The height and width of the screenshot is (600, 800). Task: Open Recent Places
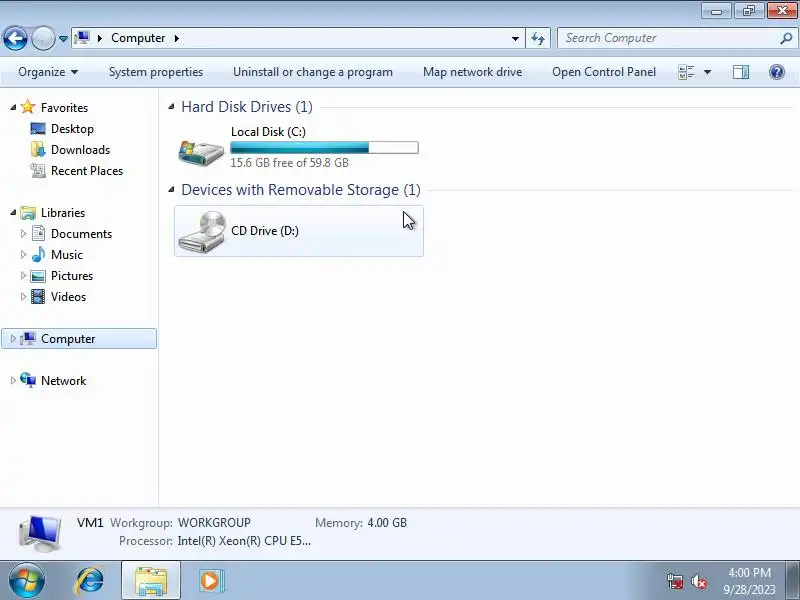pyautogui.click(x=87, y=170)
